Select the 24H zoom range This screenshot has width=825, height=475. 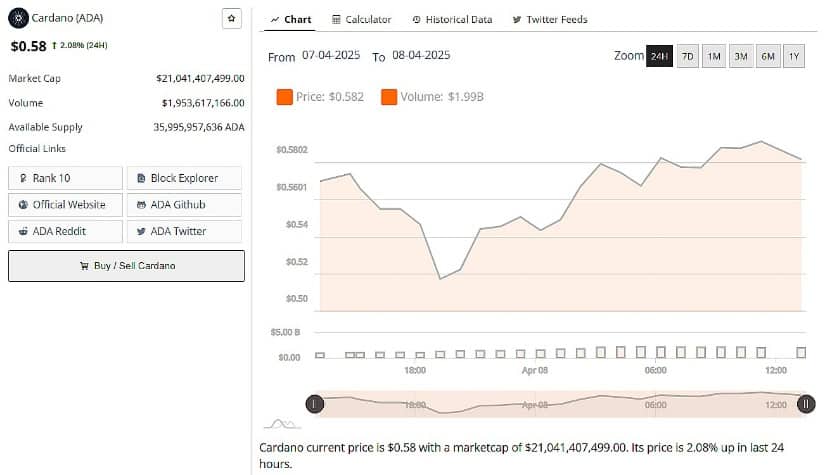coord(659,56)
